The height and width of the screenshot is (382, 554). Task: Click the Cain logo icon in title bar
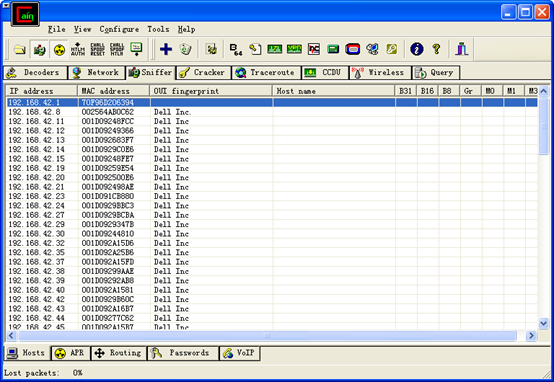pyautogui.click(x=25, y=14)
